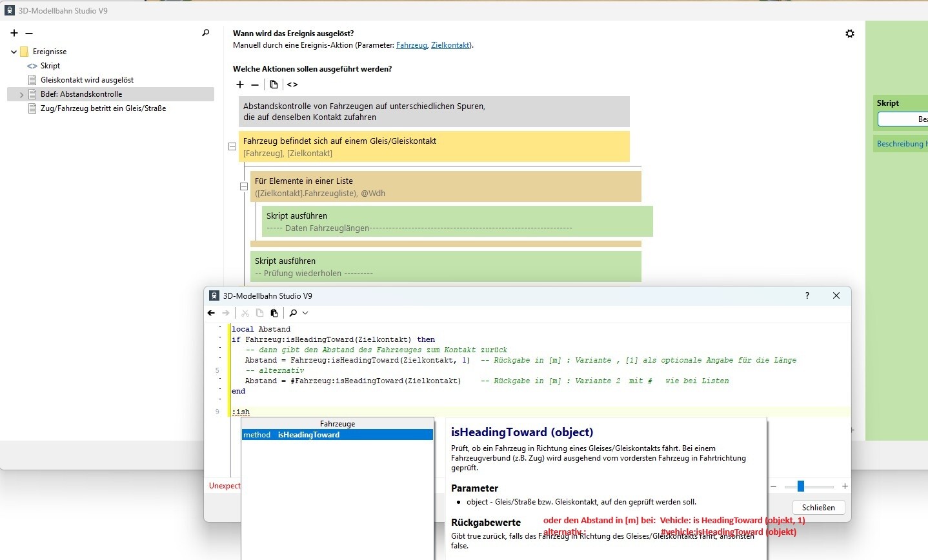Decrease zoom with the minus button
The image size is (928, 560).
(x=773, y=486)
